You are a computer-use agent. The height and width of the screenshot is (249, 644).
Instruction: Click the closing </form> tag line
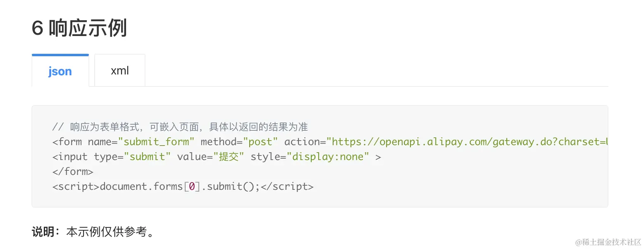pyautogui.click(x=73, y=172)
